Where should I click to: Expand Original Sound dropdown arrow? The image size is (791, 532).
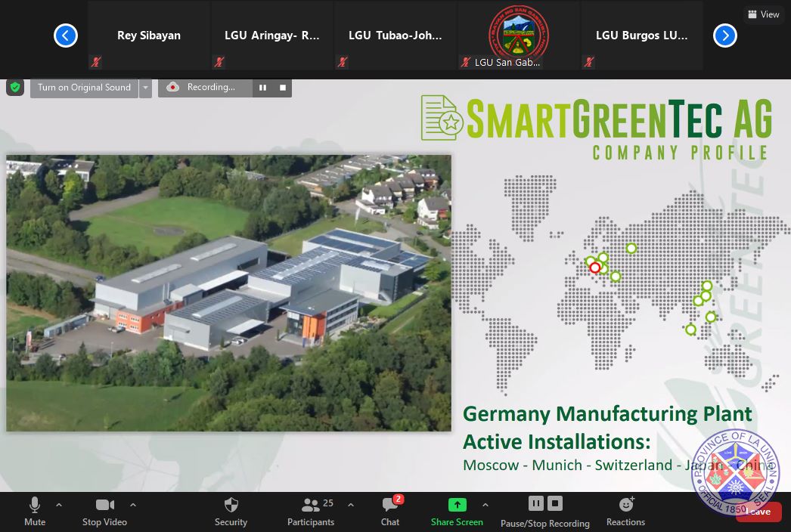coord(145,88)
